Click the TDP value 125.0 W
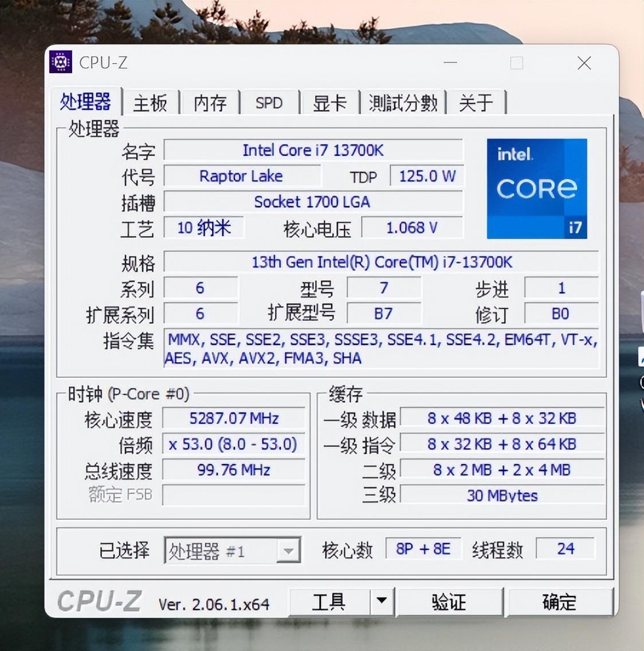 click(x=427, y=175)
